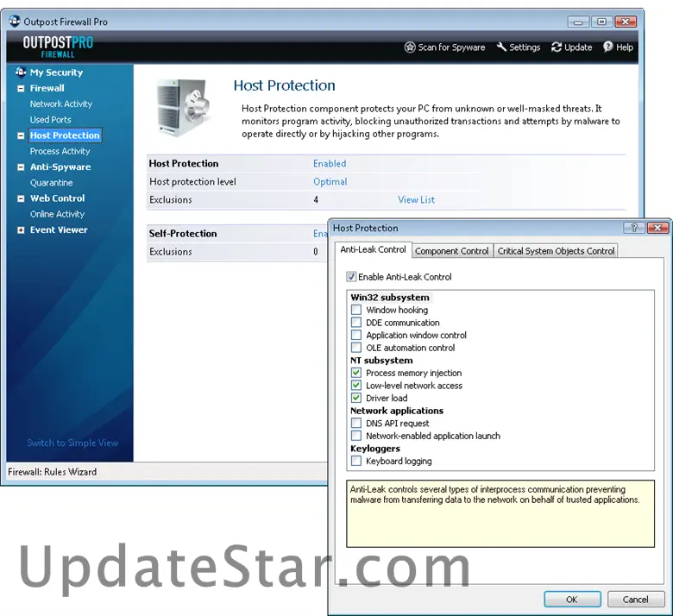Click the Anti-Leak description text box
This screenshot has height=616, width=673.
pyautogui.click(x=500, y=514)
